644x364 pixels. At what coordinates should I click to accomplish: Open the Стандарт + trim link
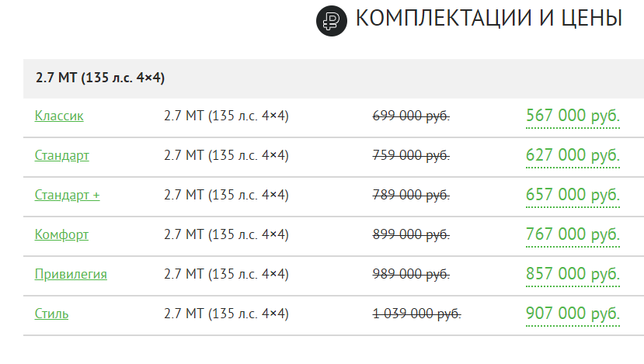click(67, 195)
